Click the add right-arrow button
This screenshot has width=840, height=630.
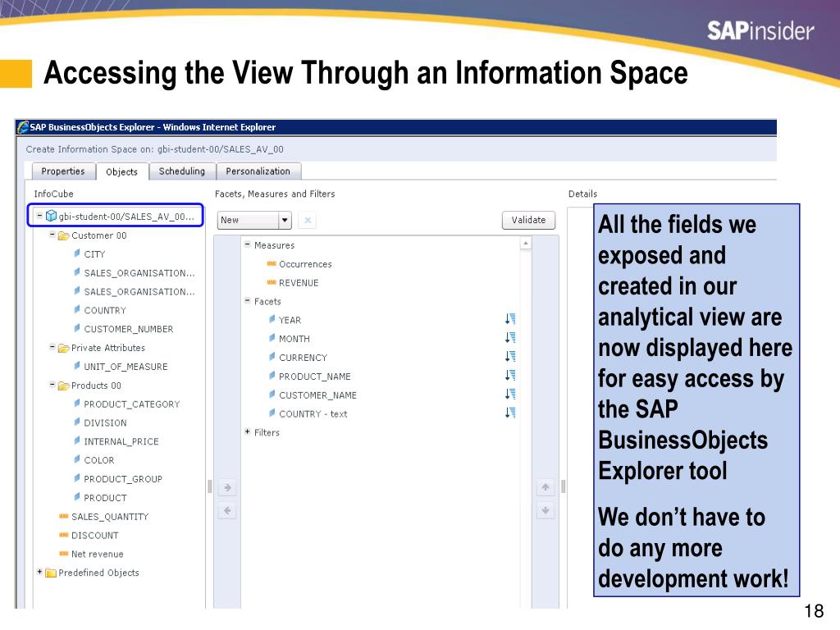point(227,487)
